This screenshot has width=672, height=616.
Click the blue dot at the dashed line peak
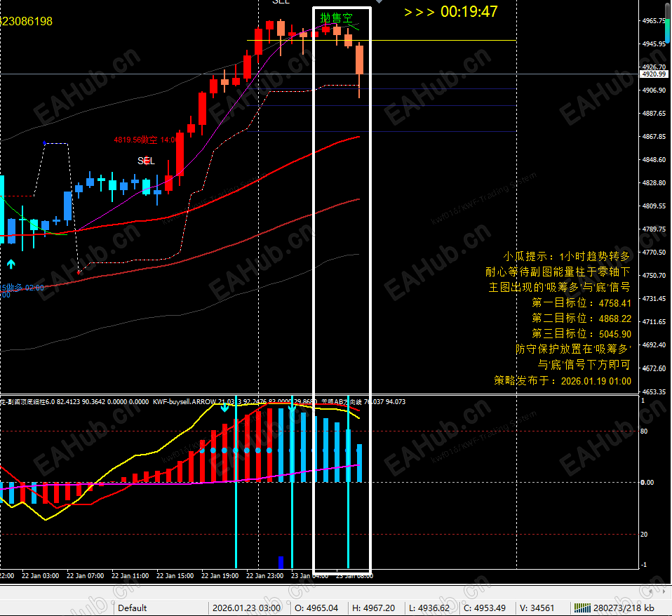tap(45, 142)
